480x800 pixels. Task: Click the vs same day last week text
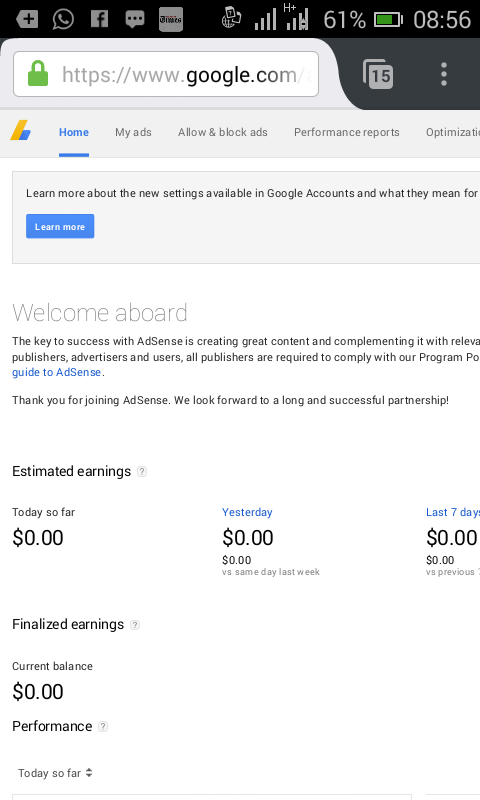pos(271,572)
